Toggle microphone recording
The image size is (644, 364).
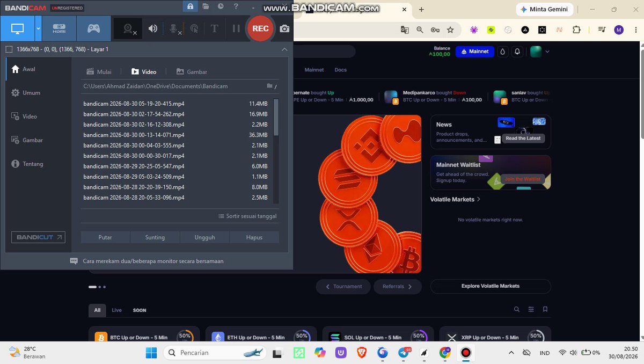tap(174, 29)
